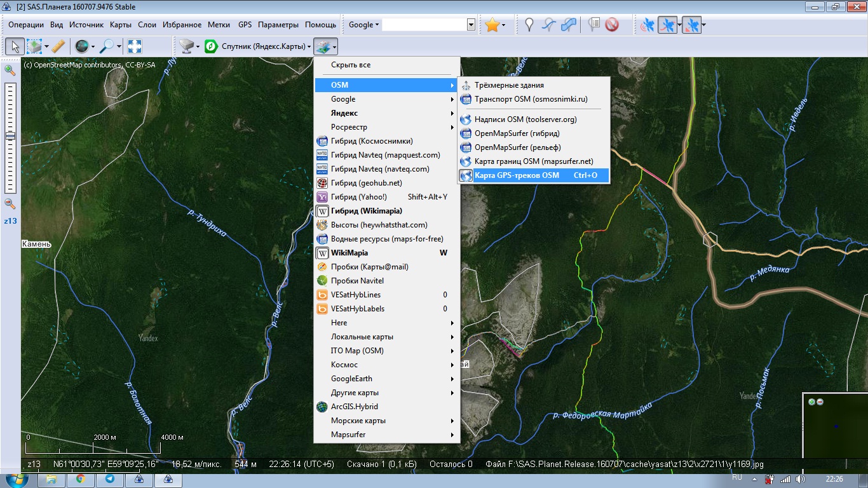Select Водные ресурсы (maps-for-free) layer
868x488 pixels.
(387, 239)
